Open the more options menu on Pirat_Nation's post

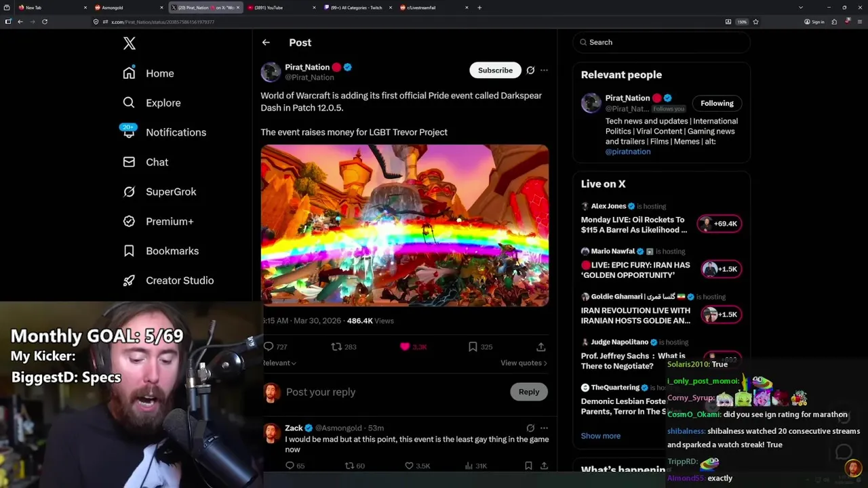coord(544,70)
